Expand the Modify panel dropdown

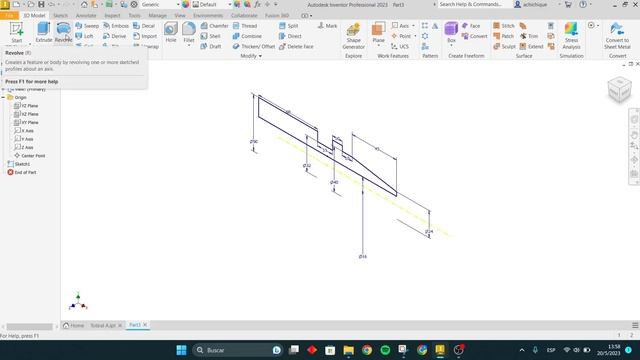click(251, 56)
